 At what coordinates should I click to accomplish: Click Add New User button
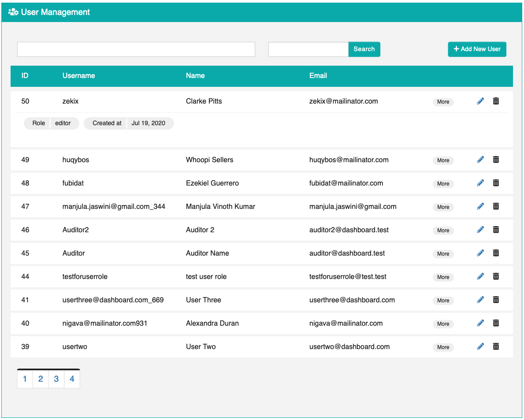coord(477,49)
